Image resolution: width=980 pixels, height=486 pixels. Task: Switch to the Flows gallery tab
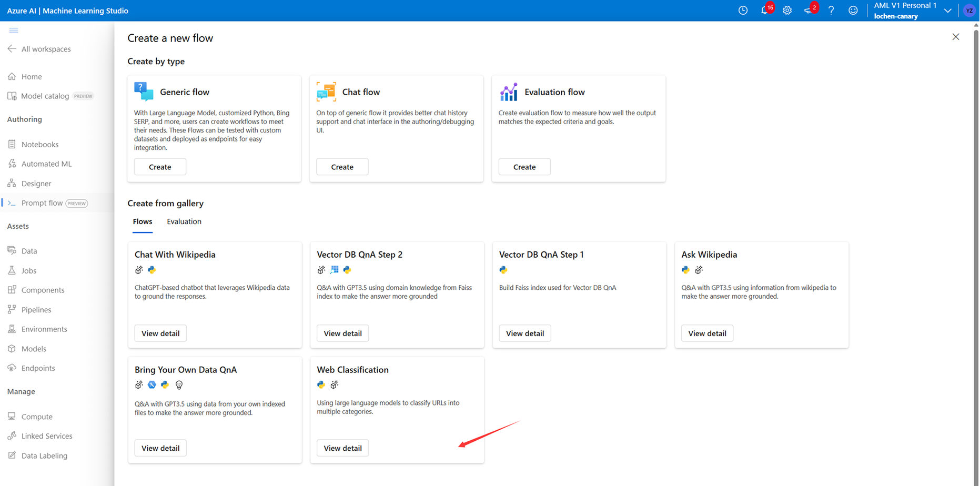[143, 221]
